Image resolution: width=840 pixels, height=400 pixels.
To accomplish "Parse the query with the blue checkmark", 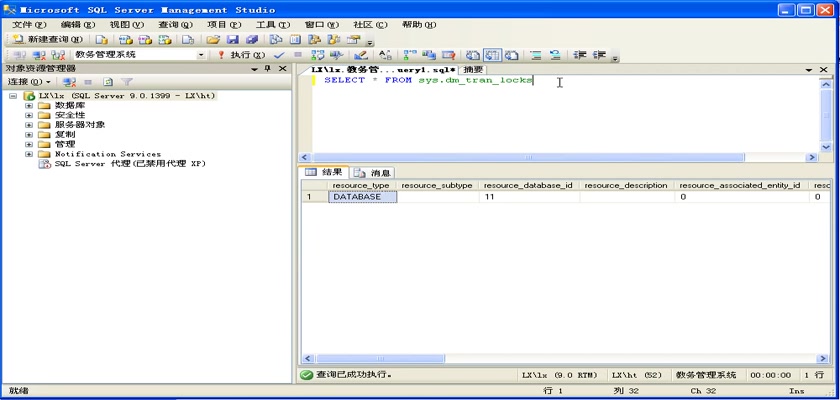I will [x=279, y=55].
